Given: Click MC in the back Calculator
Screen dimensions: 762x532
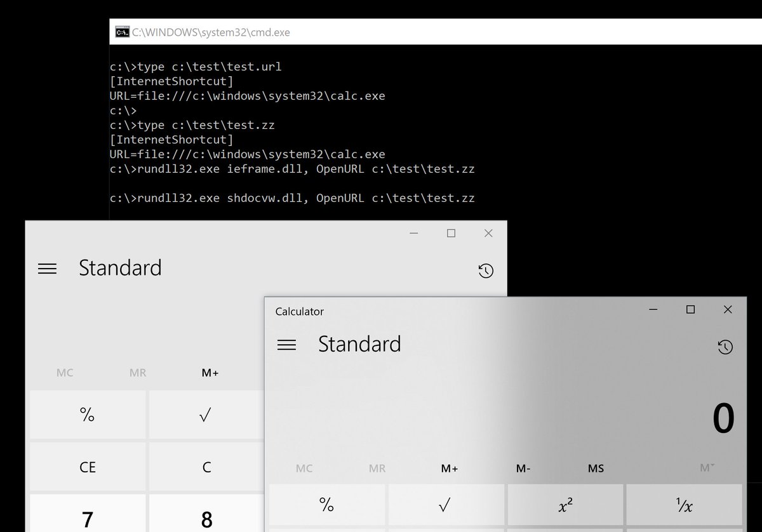Looking at the screenshot, I should click(65, 373).
